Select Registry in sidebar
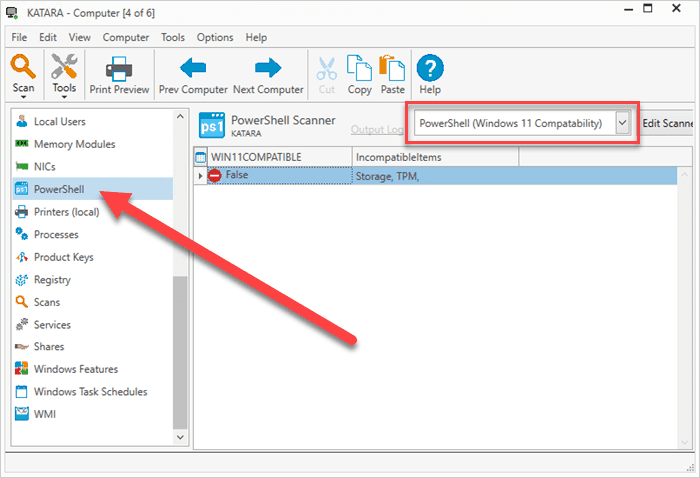This screenshot has width=700, height=478. click(x=92, y=279)
